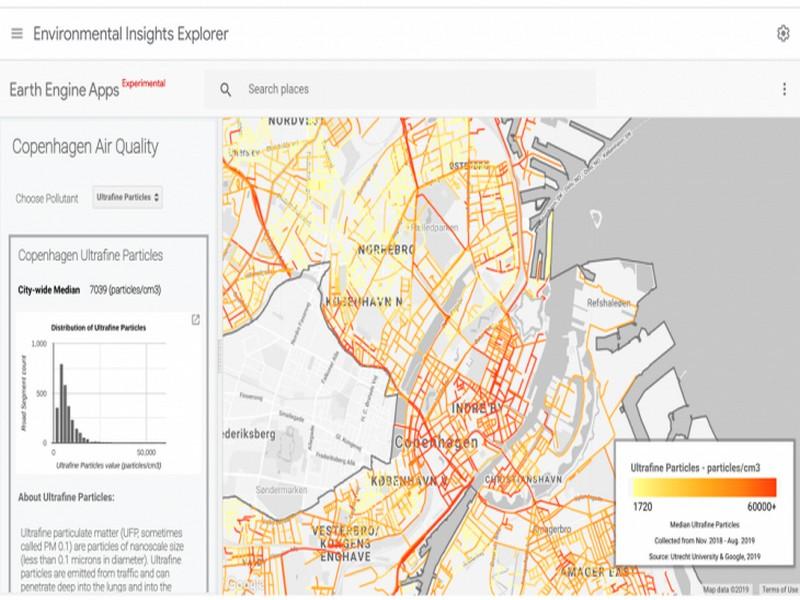The height and width of the screenshot is (600, 800).
Task: Open the Terms of Use link
Action: point(780,590)
